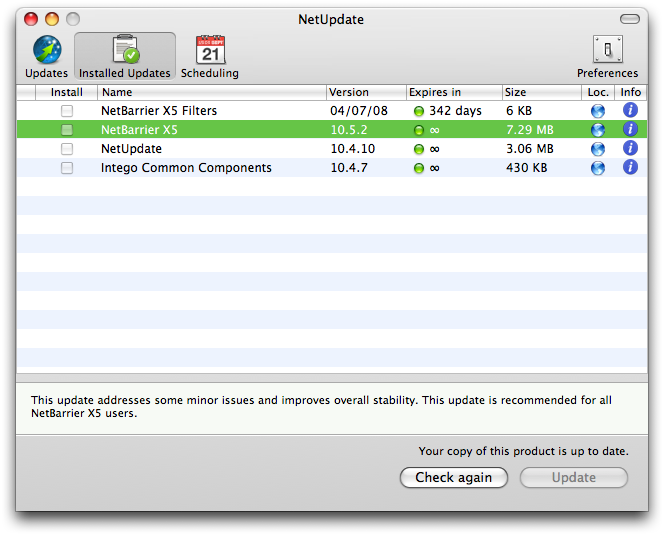Click the 3.06 MB size cell

530,149
